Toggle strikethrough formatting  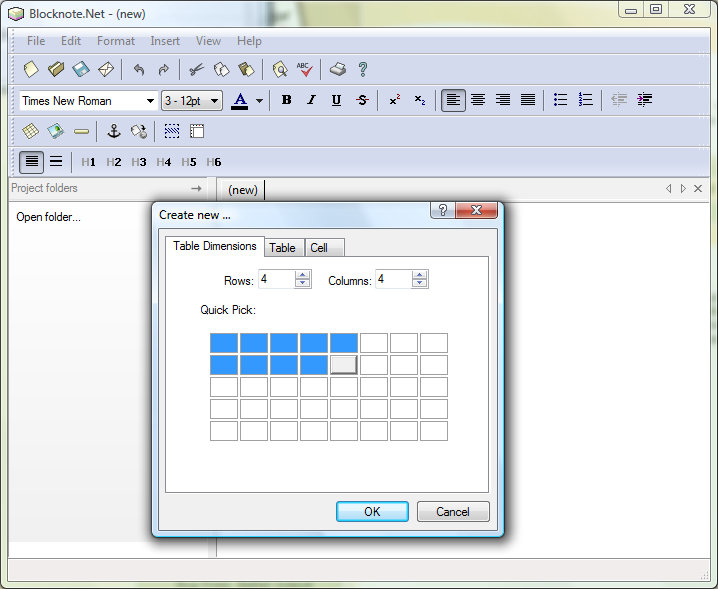(x=362, y=100)
